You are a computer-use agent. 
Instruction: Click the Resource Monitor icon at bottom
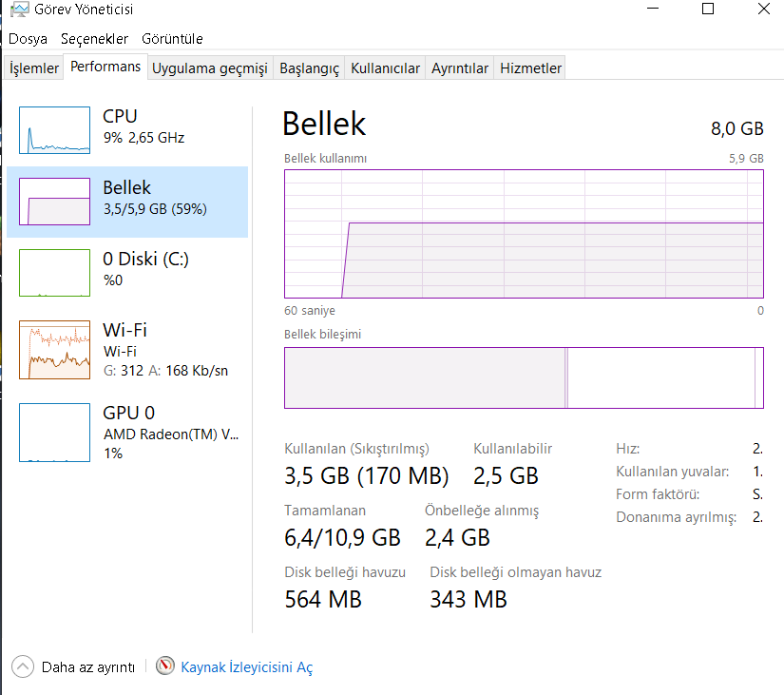point(165,666)
